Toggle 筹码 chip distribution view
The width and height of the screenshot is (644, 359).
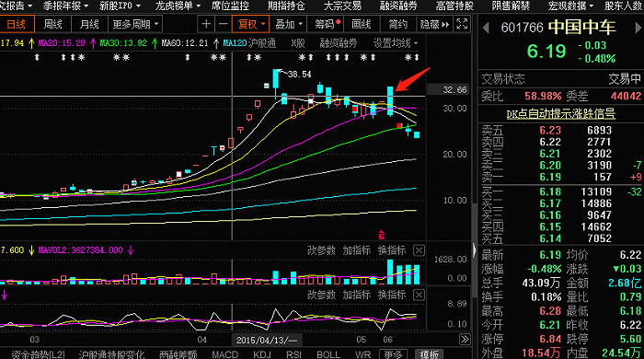pyautogui.click(x=327, y=24)
